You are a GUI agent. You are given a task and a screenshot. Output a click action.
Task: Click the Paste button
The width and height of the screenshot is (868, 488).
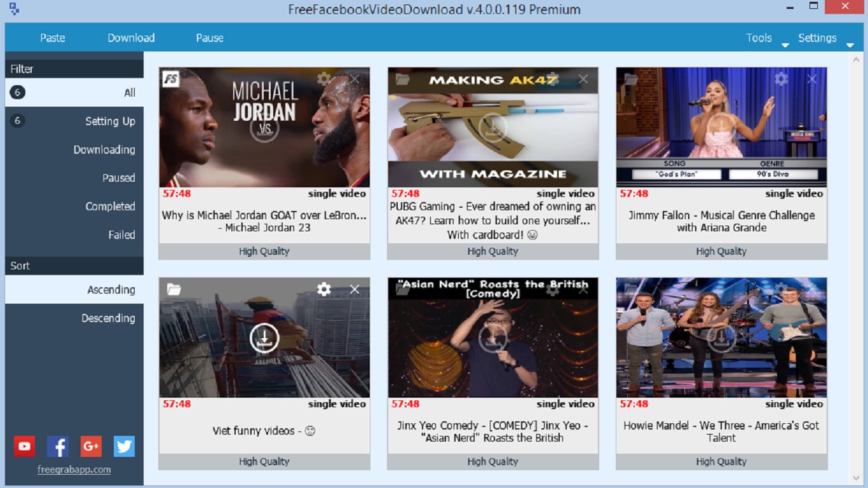[x=53, y=38]
